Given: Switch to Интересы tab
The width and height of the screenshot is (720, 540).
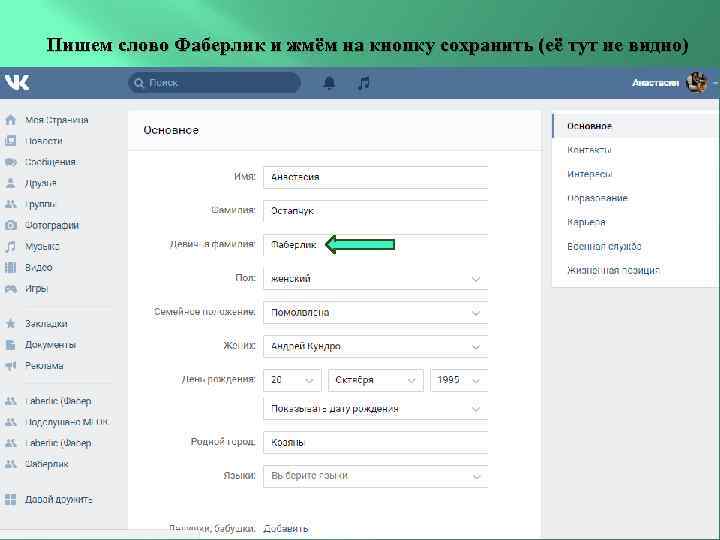Looking at the screenshot, I should (590, 174).
